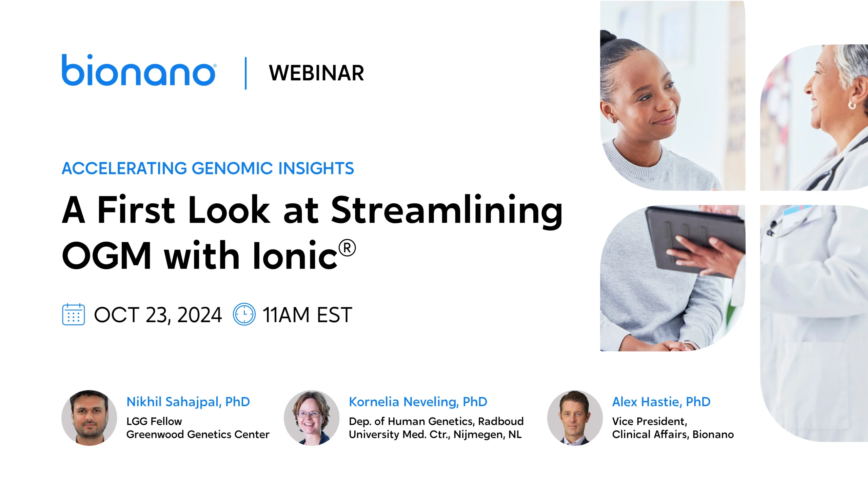Click 'LGG Fellow' text
Screen dimensions: 868x504
point(154,421)
